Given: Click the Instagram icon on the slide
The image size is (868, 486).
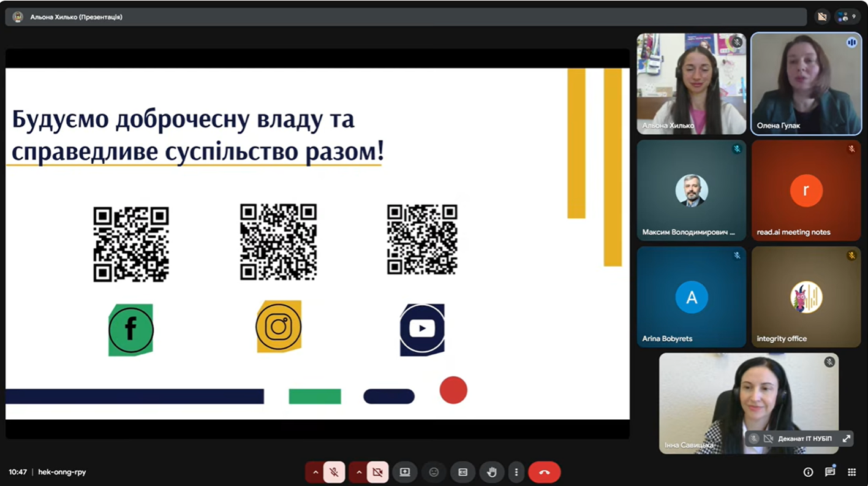Looking at the screenshot, I should click(279, 327).
